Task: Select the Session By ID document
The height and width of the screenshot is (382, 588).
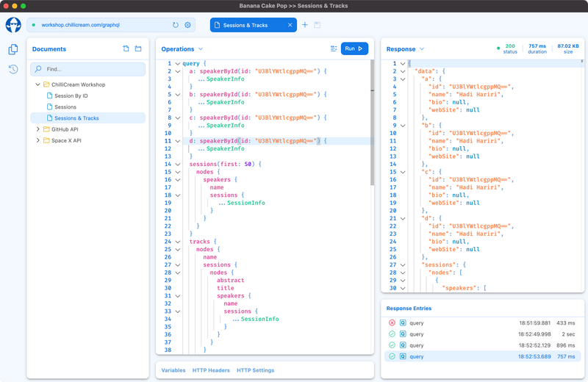Action: [71, 95]
